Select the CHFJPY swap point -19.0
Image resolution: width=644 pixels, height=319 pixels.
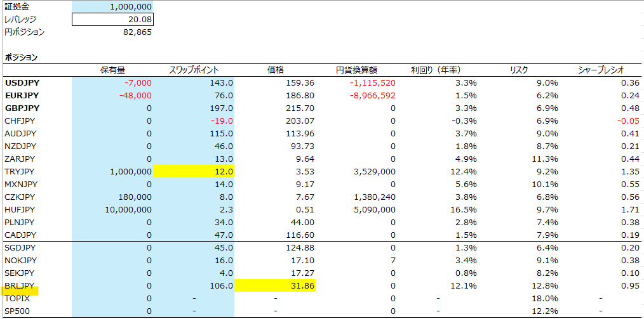pyautogui.click(x=194, y=121)
